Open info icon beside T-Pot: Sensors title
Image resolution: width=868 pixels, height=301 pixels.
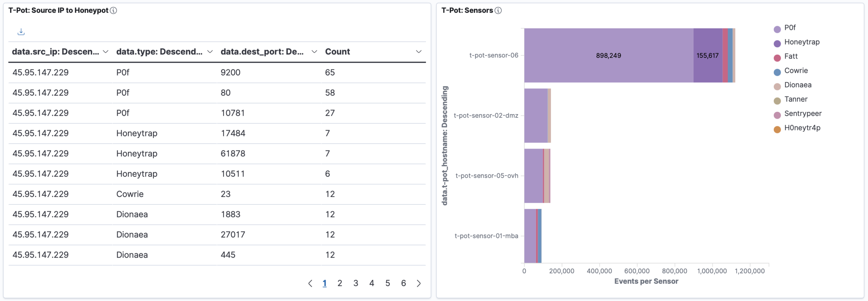[x=498, y=10]
